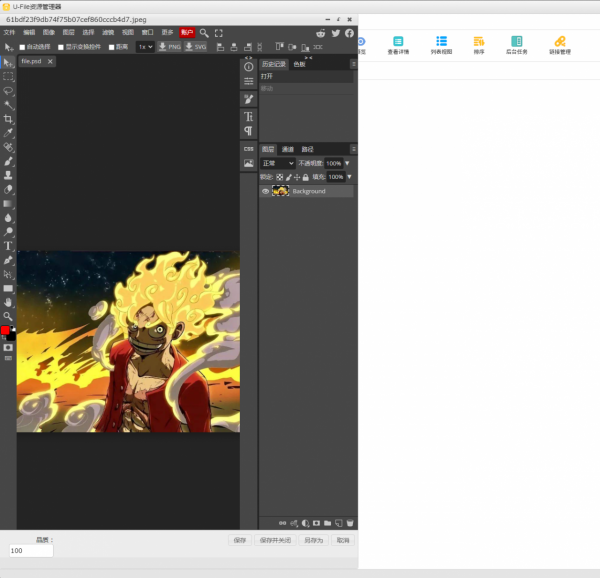This screenshot has width=600, height=578.
Task: Pick the Hand tool
Action: [x=9, y=302]
